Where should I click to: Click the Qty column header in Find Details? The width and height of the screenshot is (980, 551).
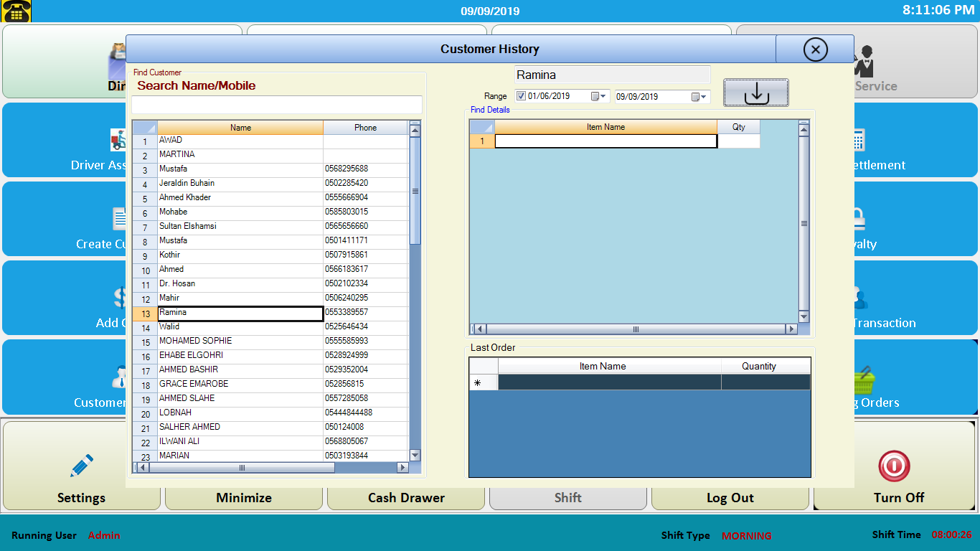738,127
